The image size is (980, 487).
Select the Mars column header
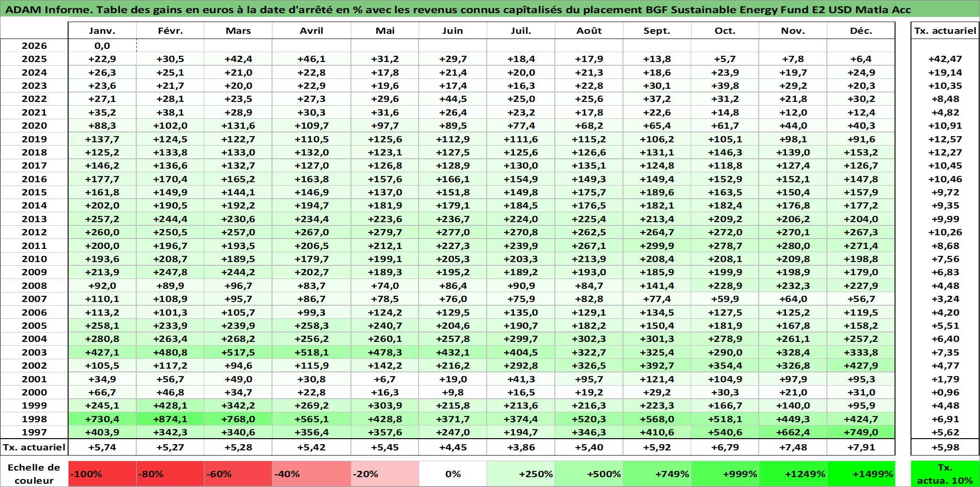pyautogui.click(x=238, y=31)
